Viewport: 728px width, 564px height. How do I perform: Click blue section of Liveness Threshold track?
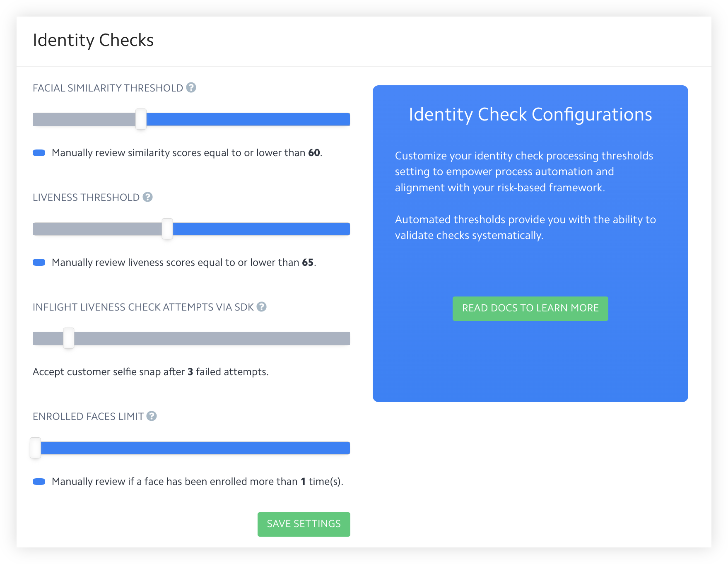[261, 229]
